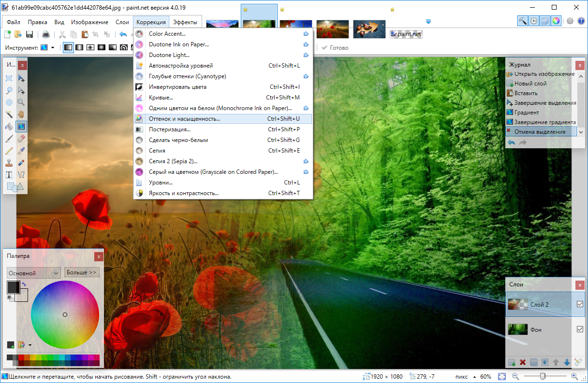Select the Magic Wand tool
Image resolution: width=588 pixels, height=383 pixels.
coord(9,114)
